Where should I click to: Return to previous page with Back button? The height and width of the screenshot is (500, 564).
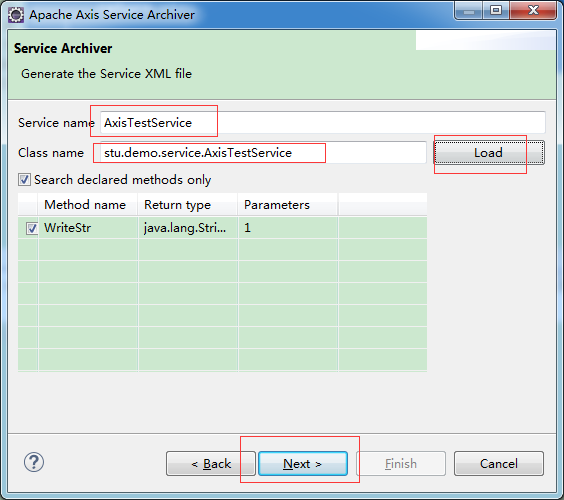click(x=211, y=464)
